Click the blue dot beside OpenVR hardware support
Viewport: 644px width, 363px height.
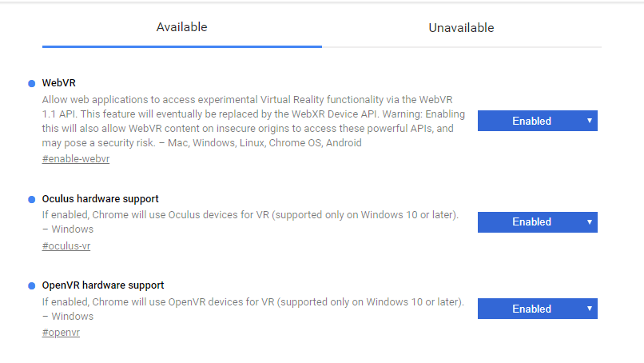(x=32, y=285)
